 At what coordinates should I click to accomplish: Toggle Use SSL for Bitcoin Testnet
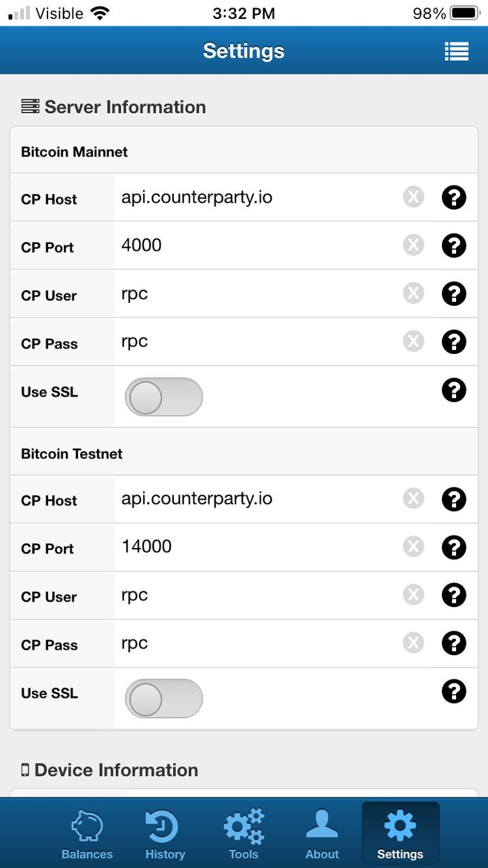coord(164,698)
